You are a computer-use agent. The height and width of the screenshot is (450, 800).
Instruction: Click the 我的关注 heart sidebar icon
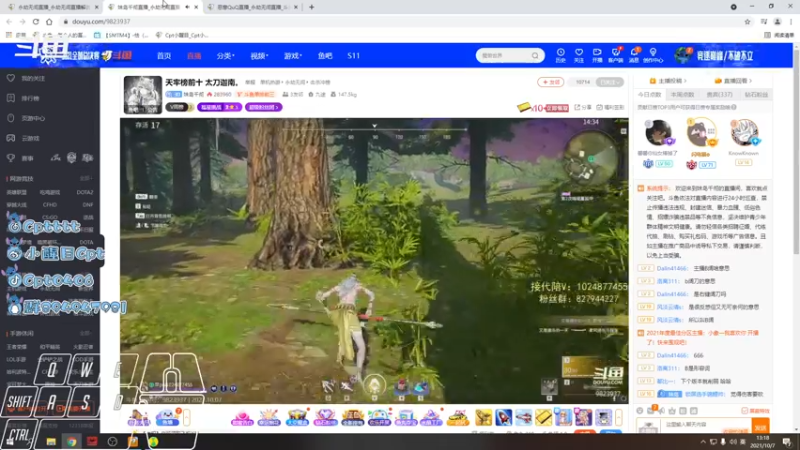11,78
